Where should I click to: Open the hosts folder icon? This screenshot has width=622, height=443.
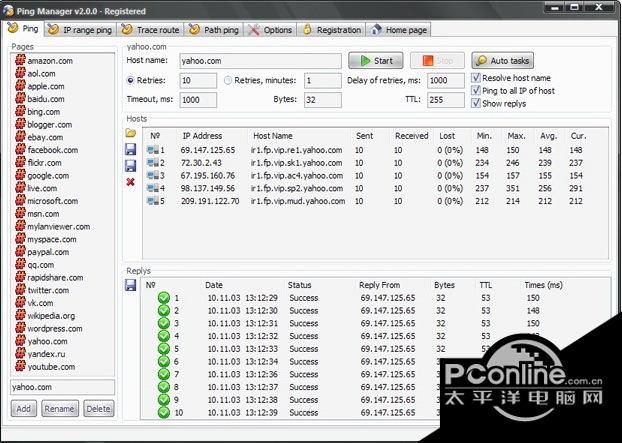pyautogui.click(x=131, y=133)
